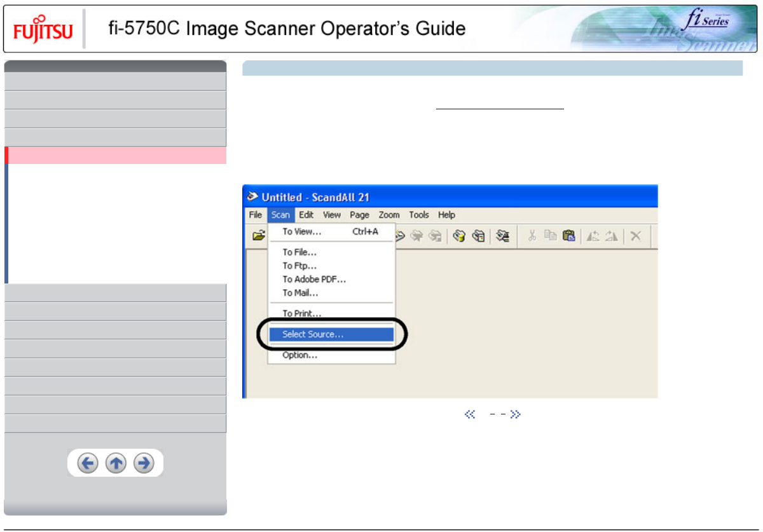Open the Tools menu
Screen dimensions: 763x532
coord(419,215)
